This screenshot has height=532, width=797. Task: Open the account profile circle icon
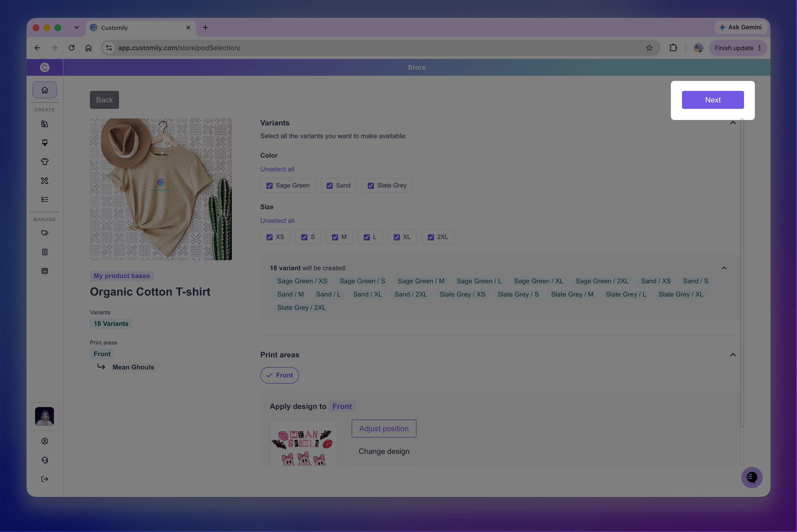coord(44,441)
